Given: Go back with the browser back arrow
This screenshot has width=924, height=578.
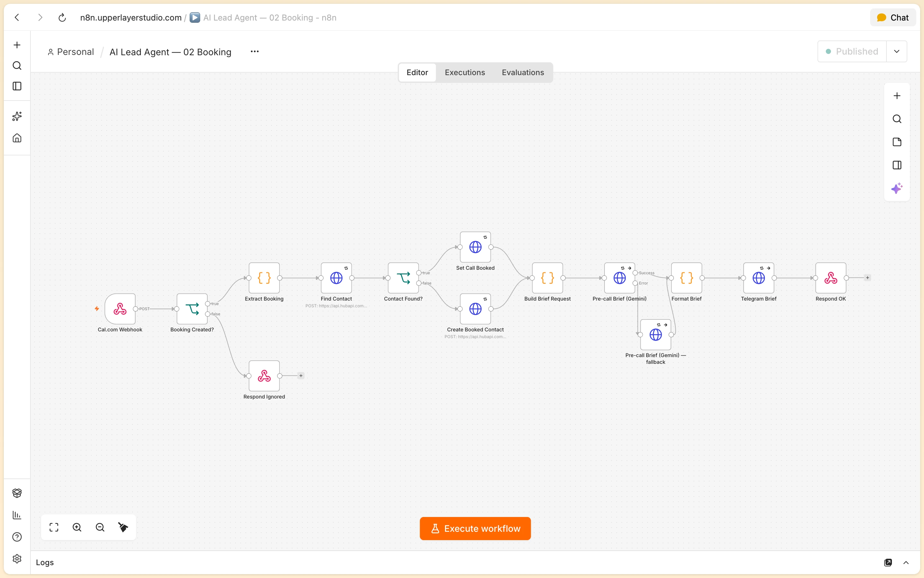Looking at the screenshot, I should [x=17, y=18].
